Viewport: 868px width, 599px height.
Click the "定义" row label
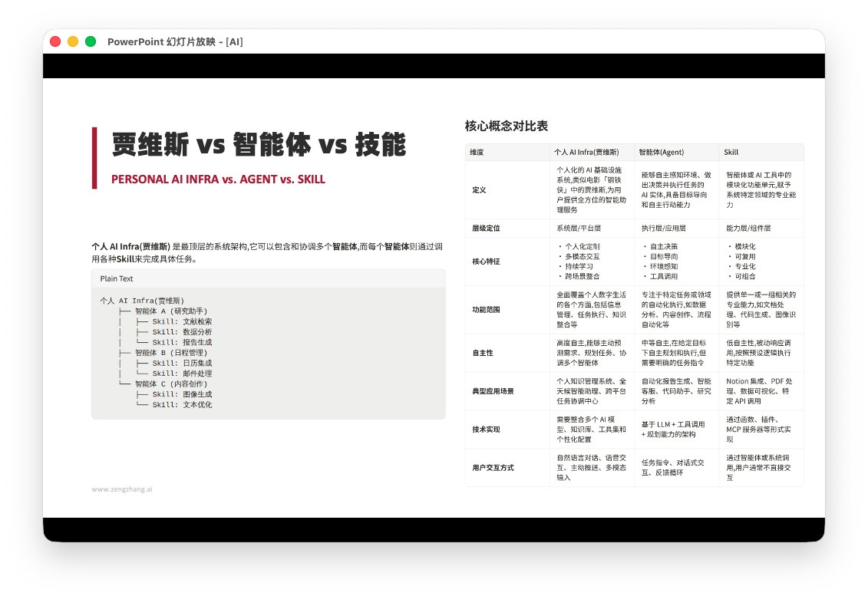click(479, 189)
